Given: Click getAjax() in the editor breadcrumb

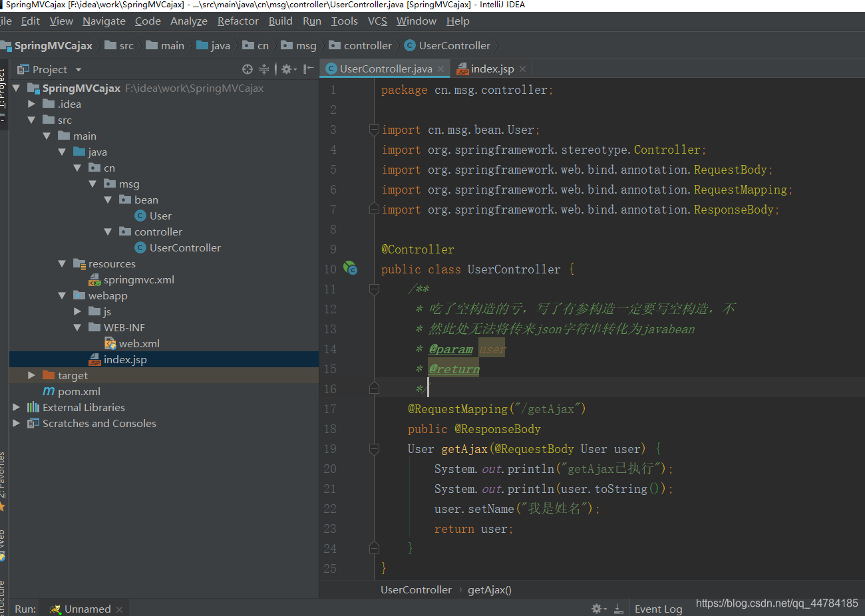Looking at the screenshot, I should point(490,589).
